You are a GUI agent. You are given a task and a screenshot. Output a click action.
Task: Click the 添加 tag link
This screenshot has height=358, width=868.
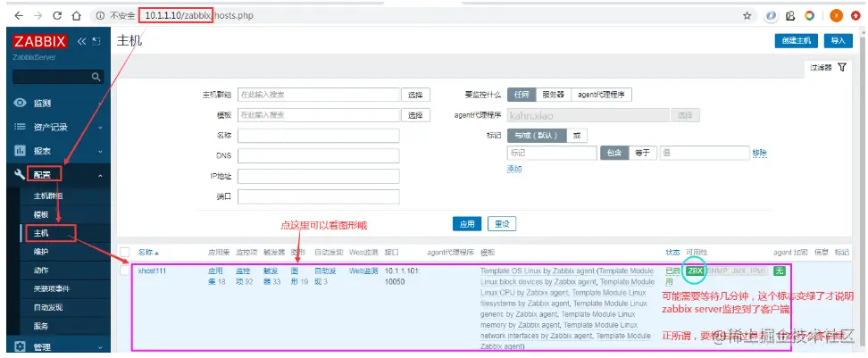click(514, 169)
